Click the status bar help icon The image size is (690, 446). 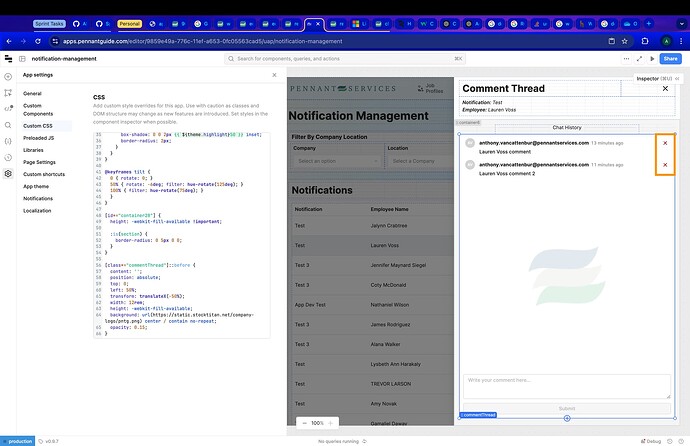(x=681, y=441)
